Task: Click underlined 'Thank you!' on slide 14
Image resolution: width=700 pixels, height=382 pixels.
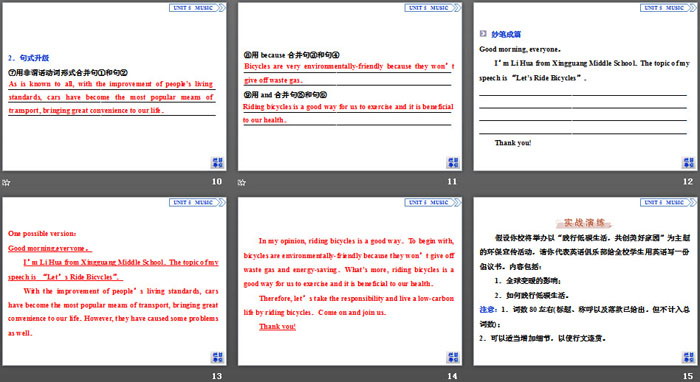Action: click(x=277, y=326)
